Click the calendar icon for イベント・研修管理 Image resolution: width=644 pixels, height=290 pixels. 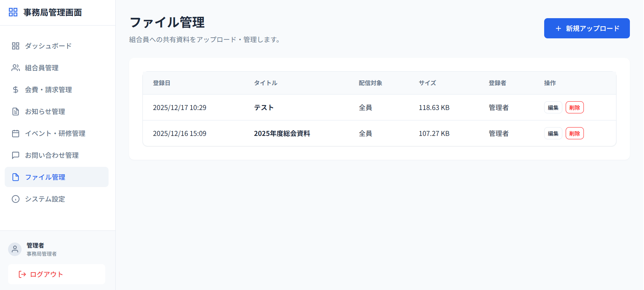pos(15,134)
